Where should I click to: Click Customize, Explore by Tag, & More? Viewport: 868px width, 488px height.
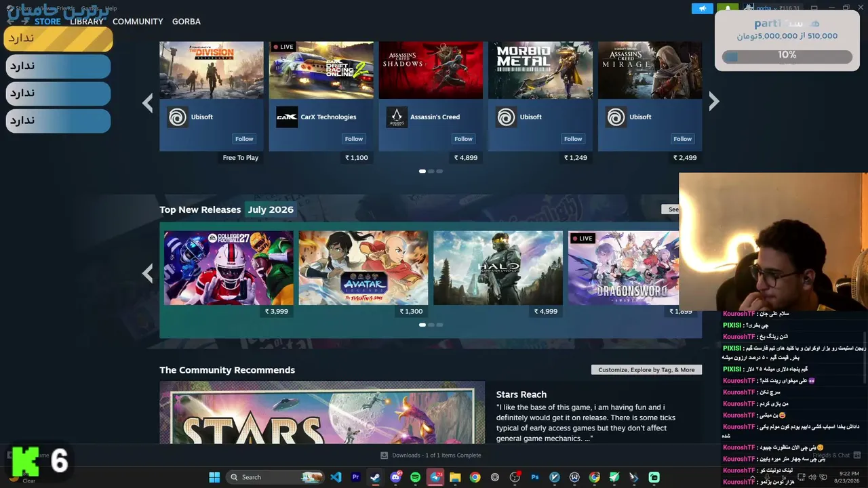(646, 370)
